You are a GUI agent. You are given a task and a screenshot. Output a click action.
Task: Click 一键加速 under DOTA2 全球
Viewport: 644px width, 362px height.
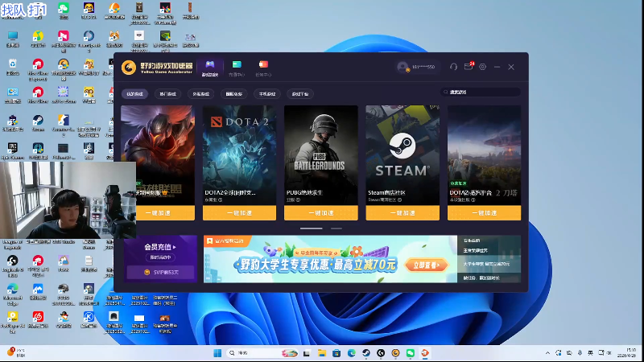click(239, 213)
